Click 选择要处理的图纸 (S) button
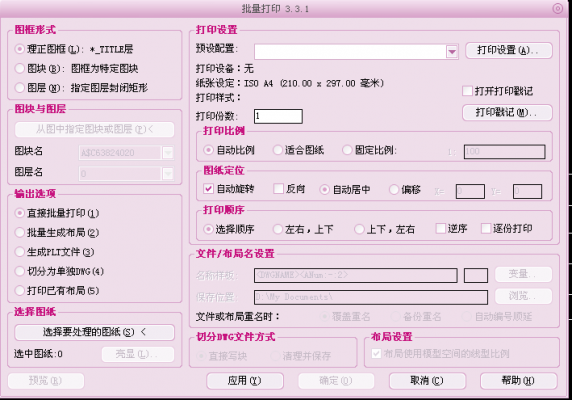Viewport: 572px width, 400px height. [94, 332]
